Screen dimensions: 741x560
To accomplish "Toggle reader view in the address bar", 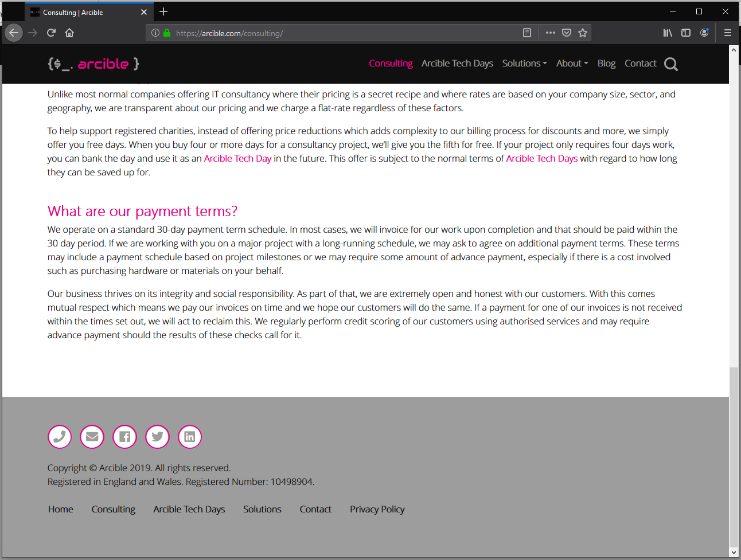I will (x=526, y=33).
